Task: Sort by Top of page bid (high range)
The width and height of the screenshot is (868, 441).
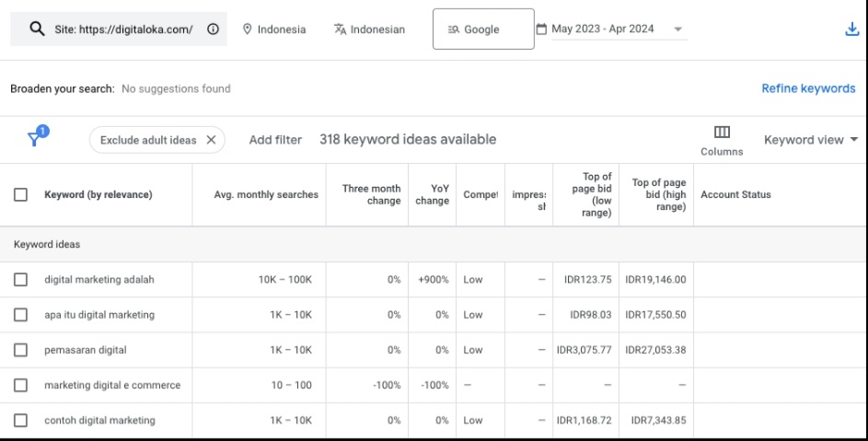Action: click(x=659, y=194)
